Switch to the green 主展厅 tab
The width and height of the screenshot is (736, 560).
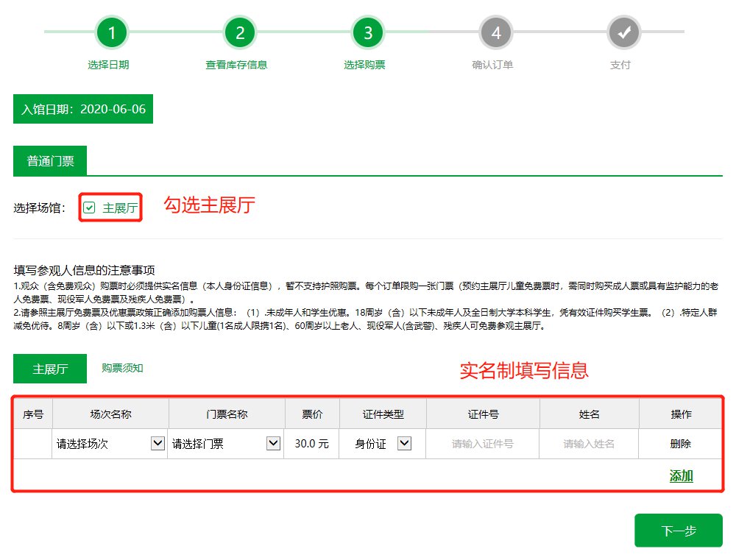(50, 369)
